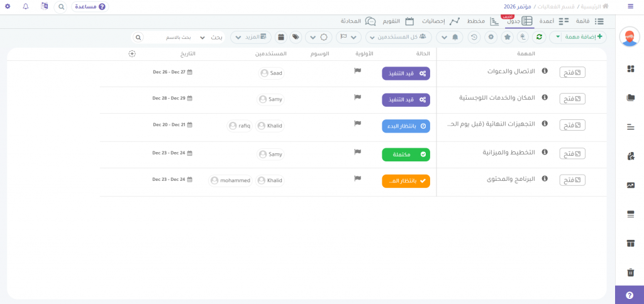This screenshot has width=644, height=304.
Task: Click the مساعدة help button
Action: [90, 6]
